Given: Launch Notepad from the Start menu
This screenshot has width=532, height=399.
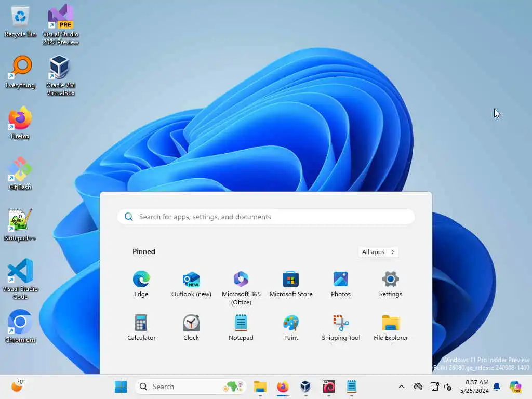Looking at the screenshot, I should 241,327.
